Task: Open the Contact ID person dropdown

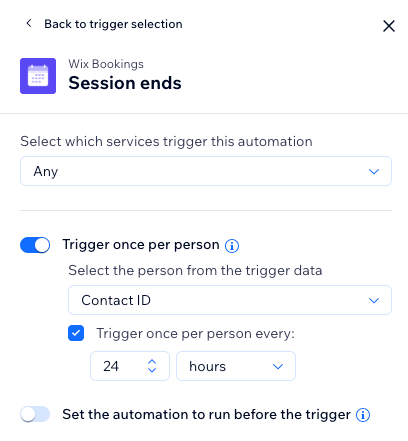Action: (230, 300)
